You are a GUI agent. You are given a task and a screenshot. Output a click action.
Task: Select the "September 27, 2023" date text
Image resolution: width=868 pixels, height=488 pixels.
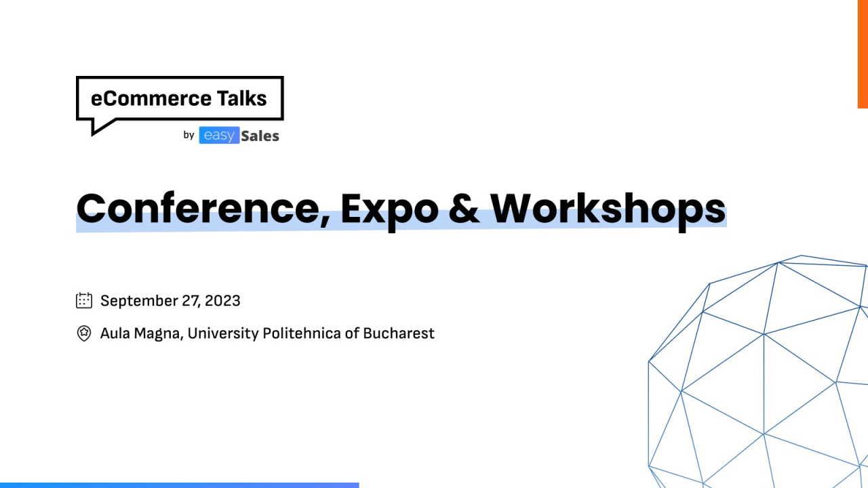(x=170, y=300)
